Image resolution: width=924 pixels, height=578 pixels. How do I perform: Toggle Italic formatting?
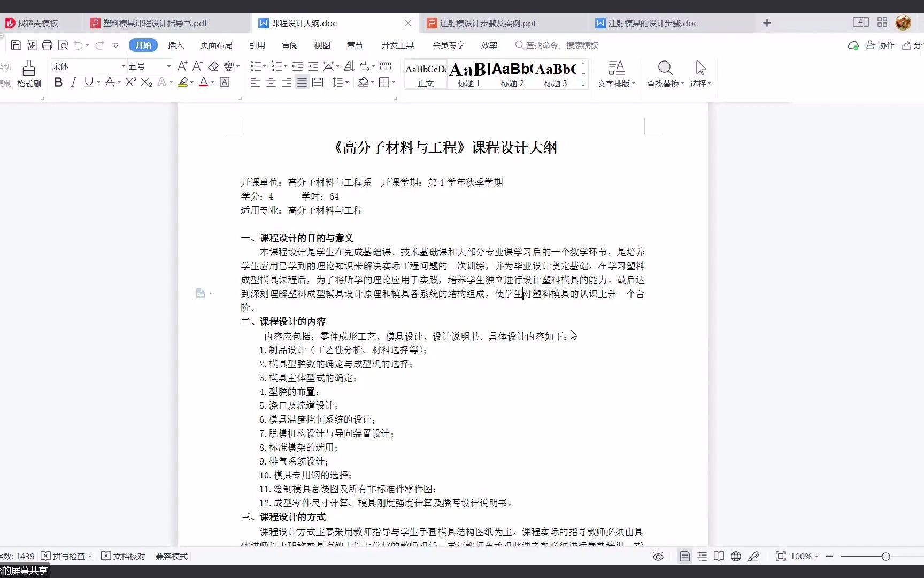point(74,82)
